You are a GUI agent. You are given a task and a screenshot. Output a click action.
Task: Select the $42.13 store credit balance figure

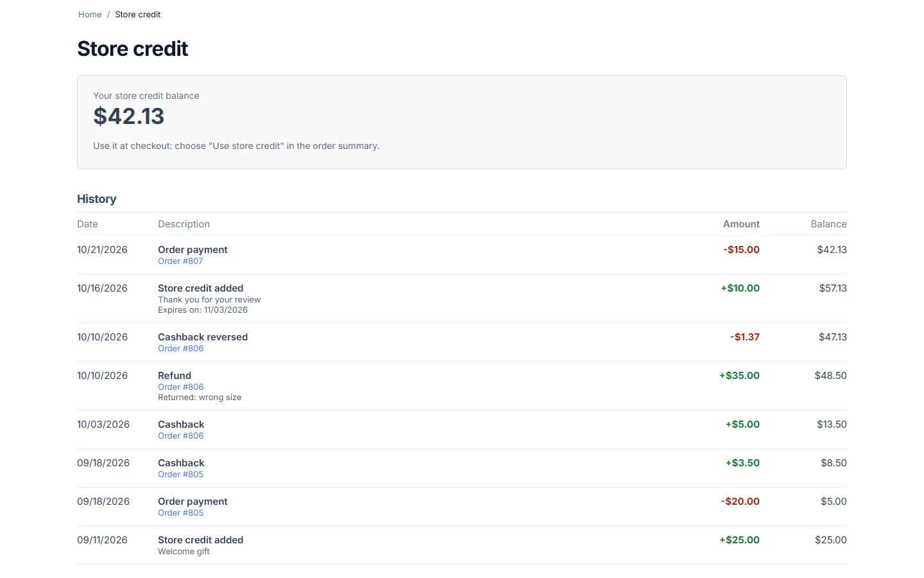tap(128, 116)
